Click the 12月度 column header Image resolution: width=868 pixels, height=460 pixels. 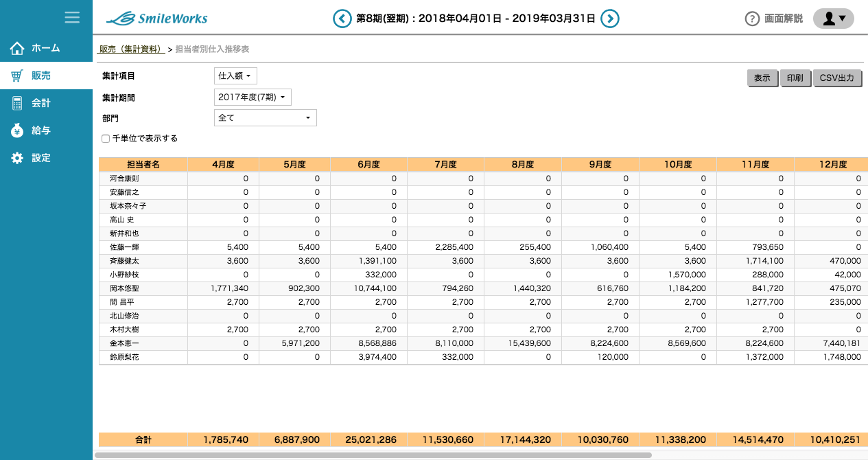coord(831,165)
